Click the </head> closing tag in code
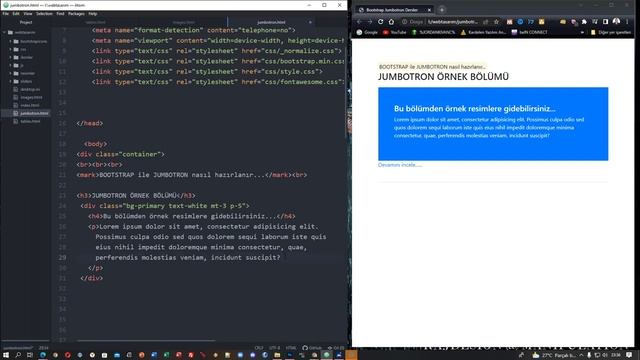640x360 pixels. 90,123
